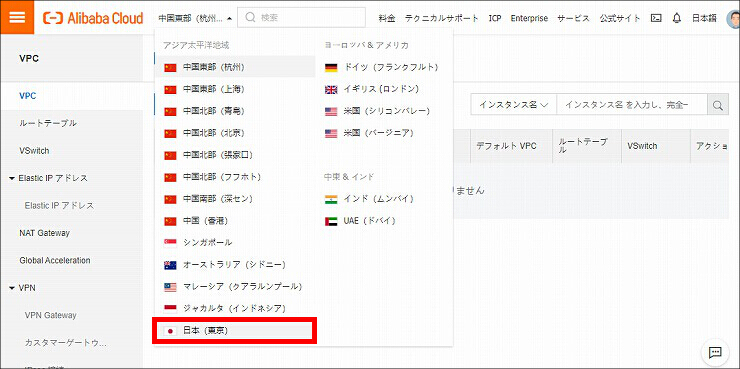Screen dimensions: 740x369
Task: Open 料金 in top navigation
Action: (x=387, y=18)
